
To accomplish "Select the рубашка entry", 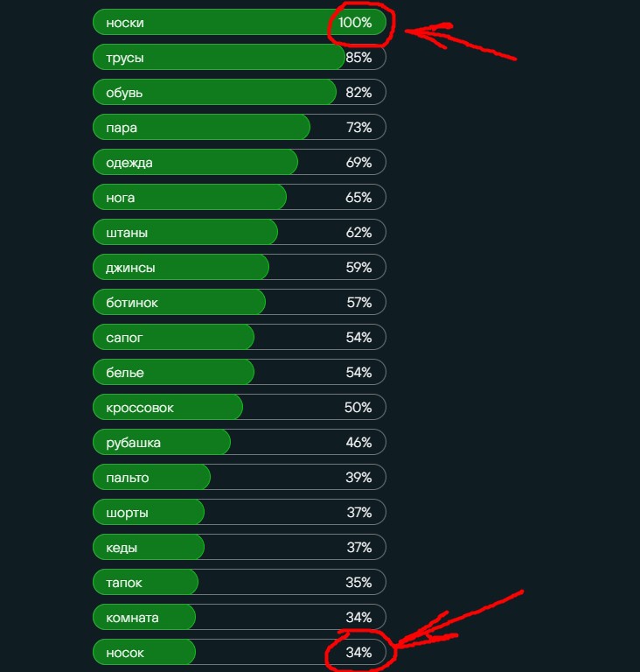I will (239, 442).
